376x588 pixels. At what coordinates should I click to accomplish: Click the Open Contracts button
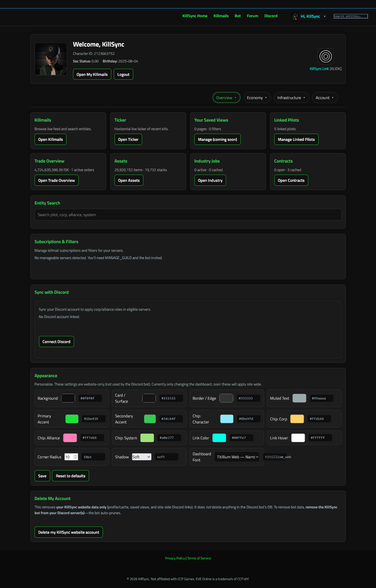click(291, 180)
